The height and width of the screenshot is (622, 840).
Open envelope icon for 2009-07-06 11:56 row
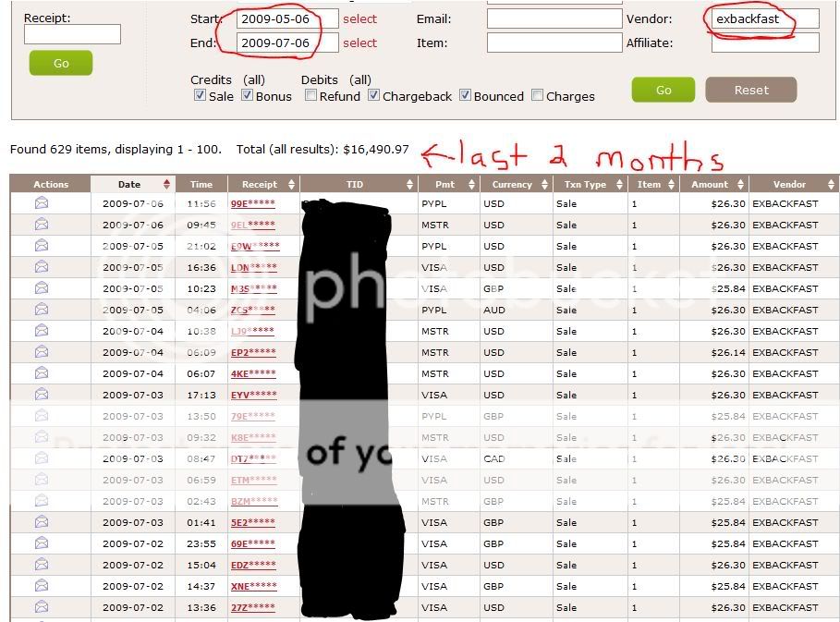tap(42, 203)
